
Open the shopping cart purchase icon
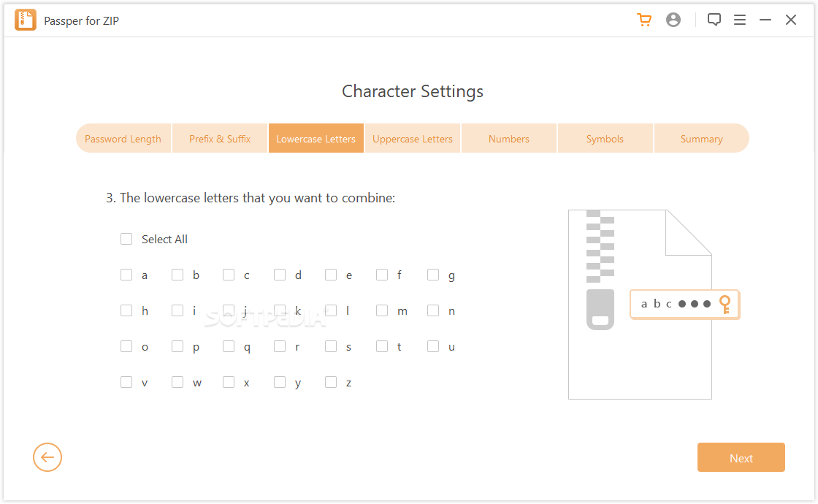pos(644,20)
